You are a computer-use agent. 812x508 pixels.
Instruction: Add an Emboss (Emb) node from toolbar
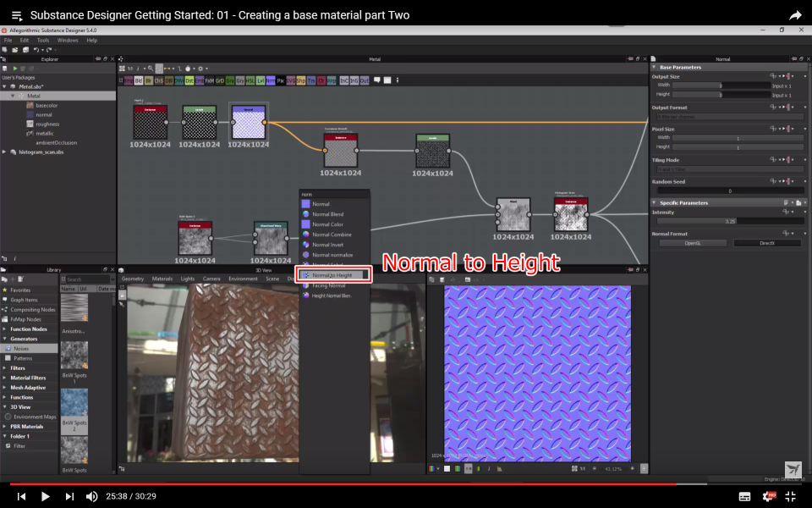(x=200, y=81)
